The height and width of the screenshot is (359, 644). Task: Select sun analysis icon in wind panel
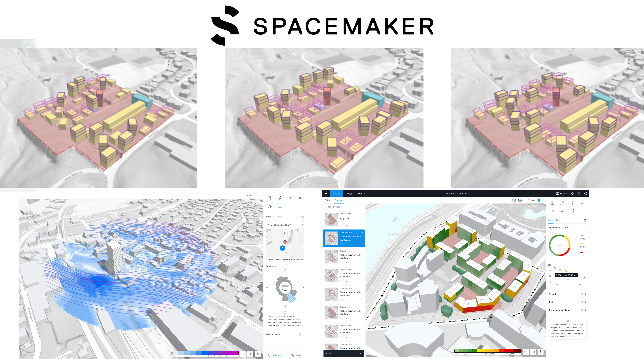(x=290, y=198)
